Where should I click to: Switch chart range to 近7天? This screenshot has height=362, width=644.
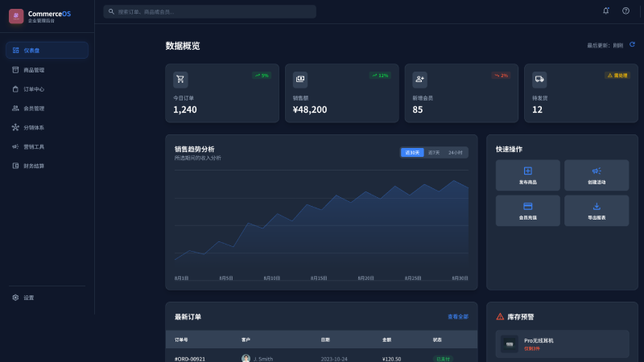point(434,152)
